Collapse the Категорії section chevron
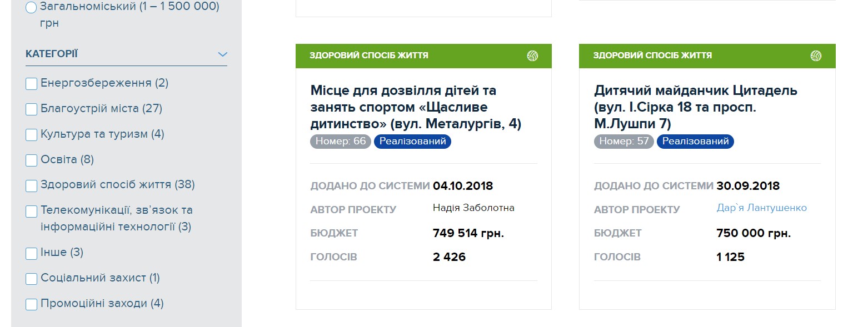The image size is (868, 327). coord(223,54)
